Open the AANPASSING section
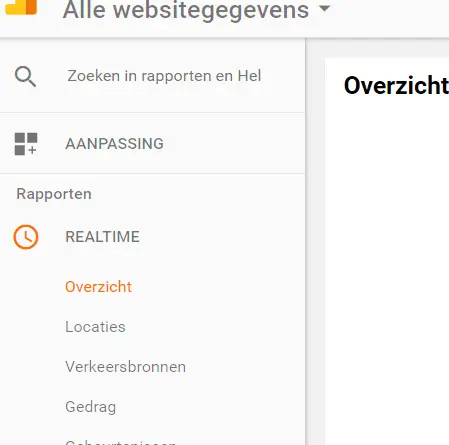The height and width of the screenshot is (445, 449). (x=114, y=144)
